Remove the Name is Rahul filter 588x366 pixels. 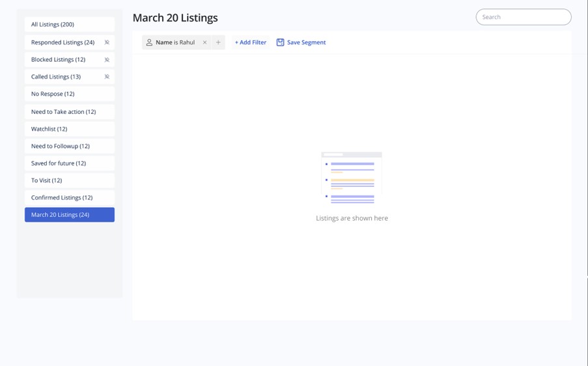[204, 42]
